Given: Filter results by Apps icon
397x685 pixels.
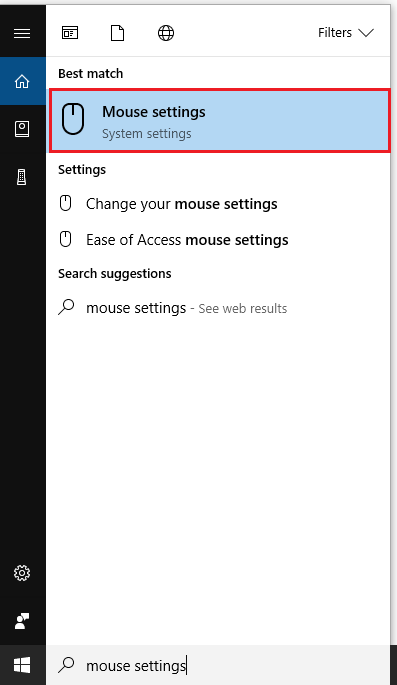Looking at the screenshot, I should click(x=70, y=33).
